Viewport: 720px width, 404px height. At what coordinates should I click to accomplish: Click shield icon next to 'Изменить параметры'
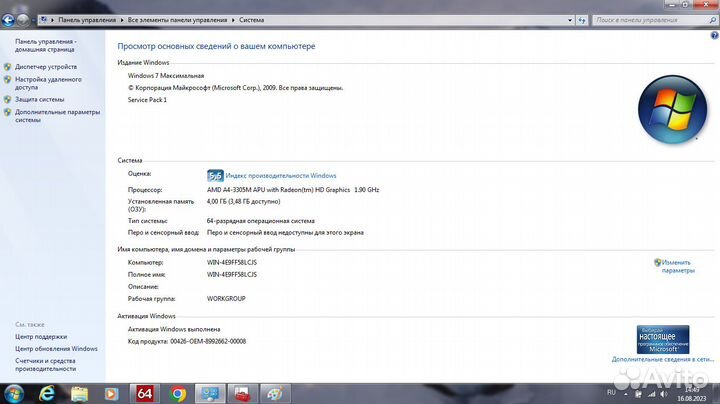point(658,263)
